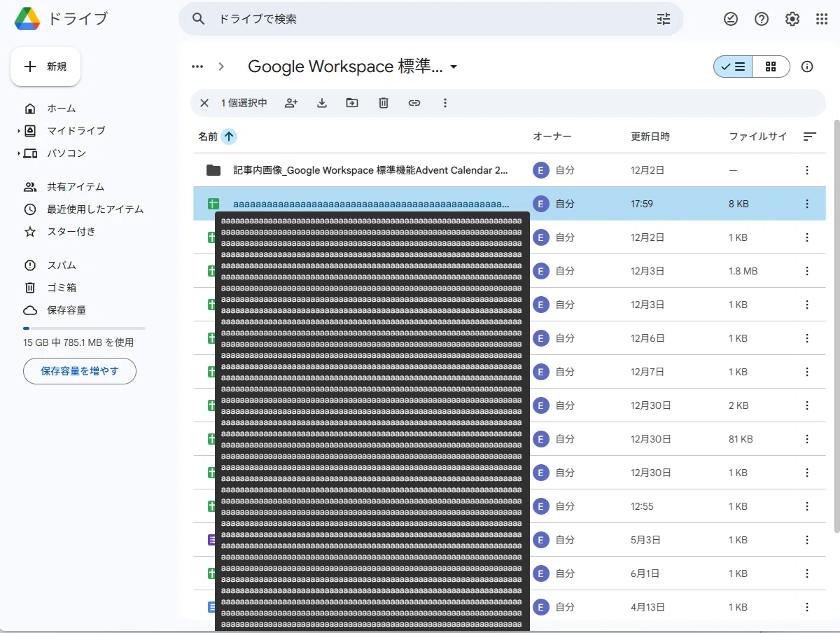840x633 pixels.
Task: Open the Settings gear menu
Action: click(792, 19)
